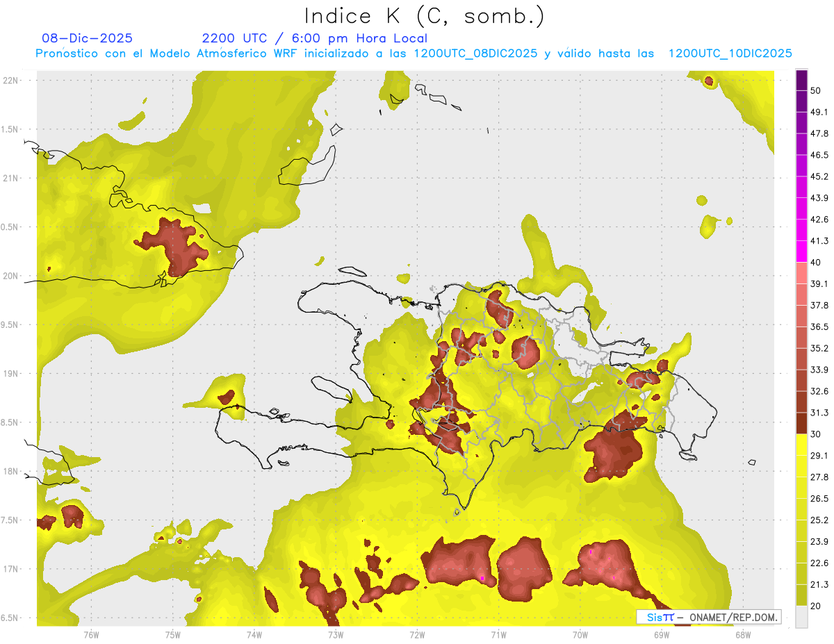Pick the magenta swatch between 40 and 41.3
The height and width of the screenshot is (644, 834).
(x=802, y=251)
